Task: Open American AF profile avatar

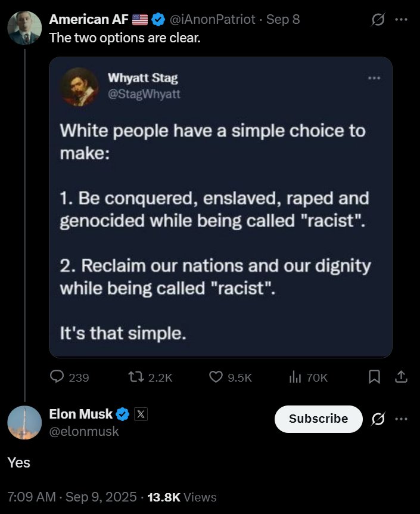Action: click(x=24, y=28)
